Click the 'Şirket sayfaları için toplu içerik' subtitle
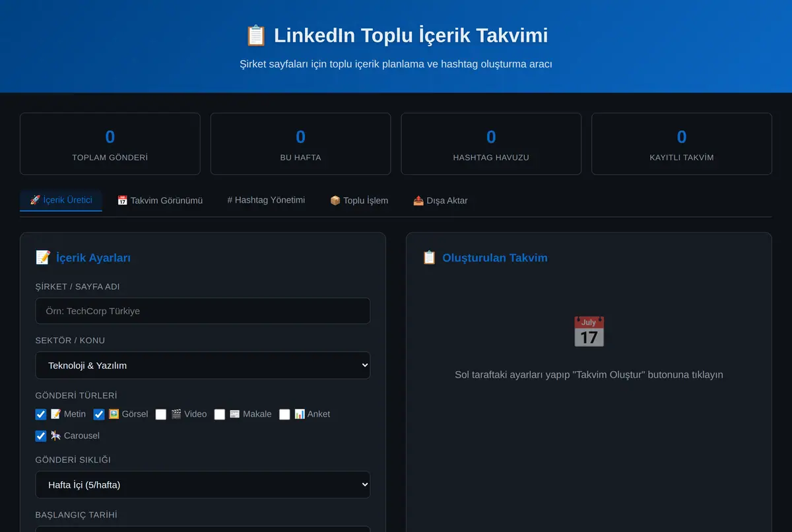792x532 pixels. (396, 64)
